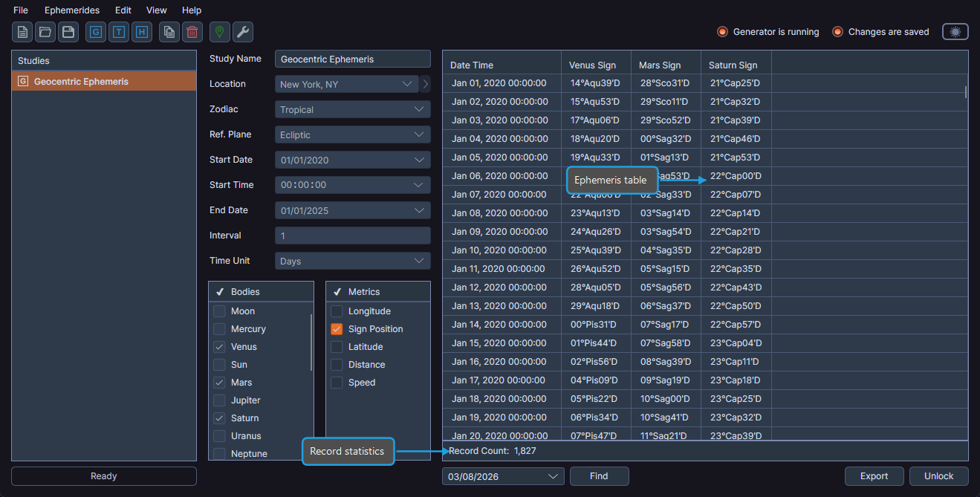This screenshot has height=497, width=980.
Task: Delete the study using the trash icon
Action: tap(192, 32)
